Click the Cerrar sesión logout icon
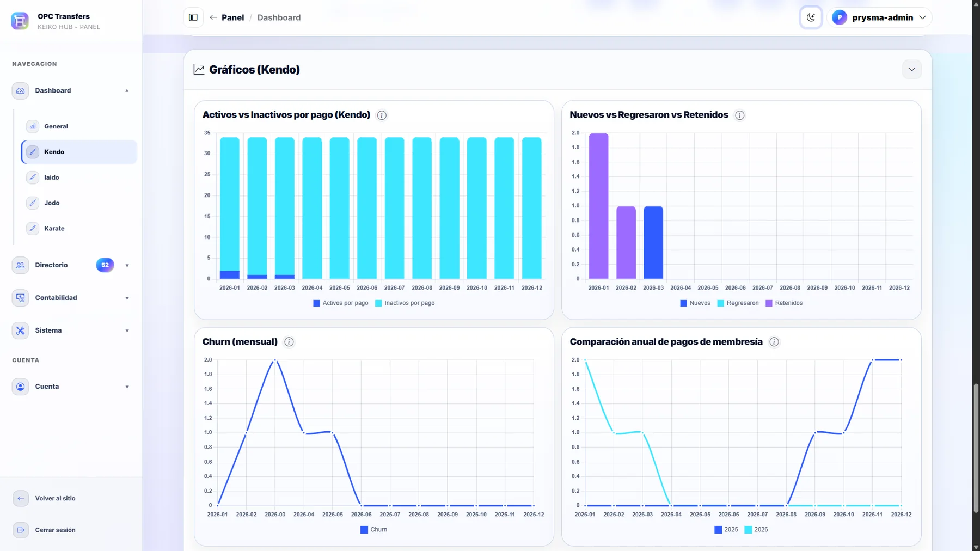Image resolution: width=980 pixels, height=551 pixels. pyautogui.click(x=21, y=530)
